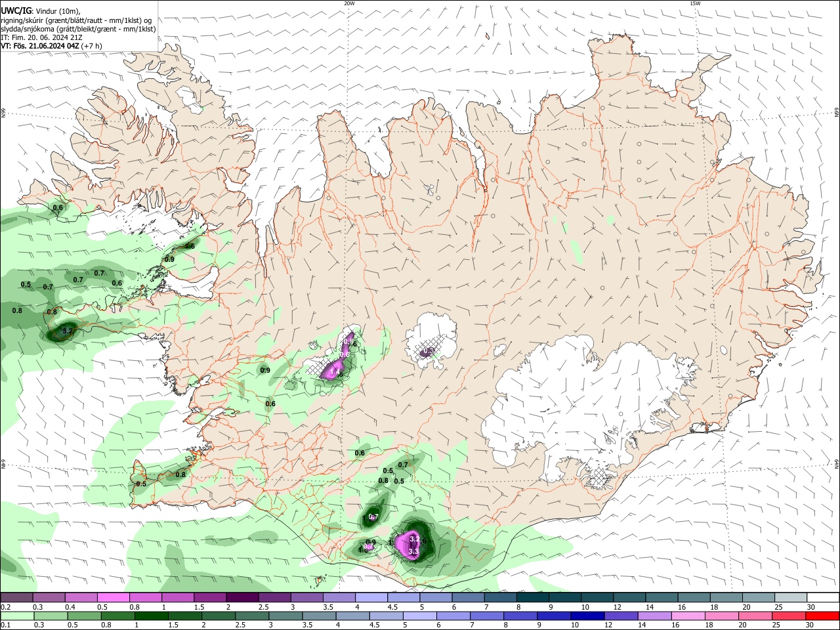Image resolution: width=840 pixels, height=630 pixels.
Task: Click the dark mauve 0.2 swatch in the legend
Action: coord(16,597)
